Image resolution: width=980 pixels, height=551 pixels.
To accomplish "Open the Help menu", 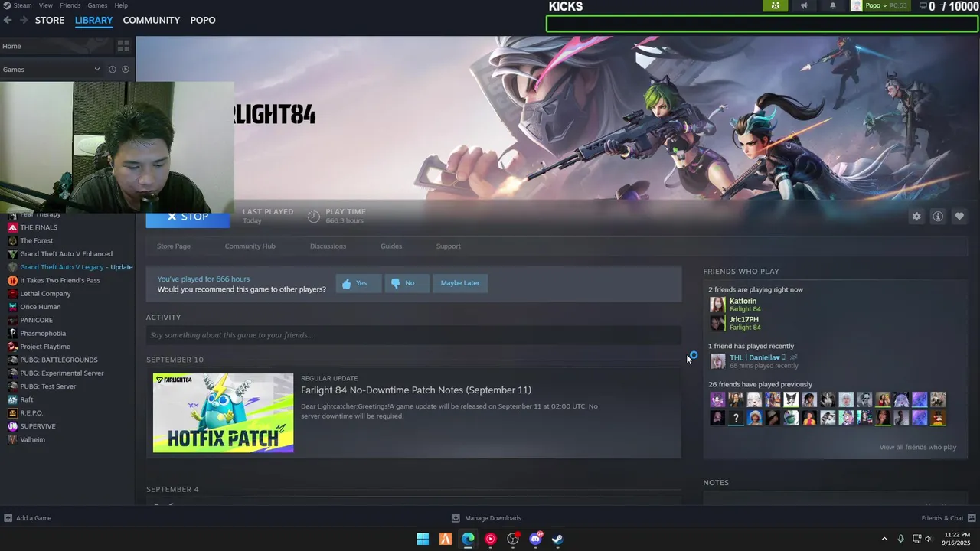I will [x=121, y=5].
